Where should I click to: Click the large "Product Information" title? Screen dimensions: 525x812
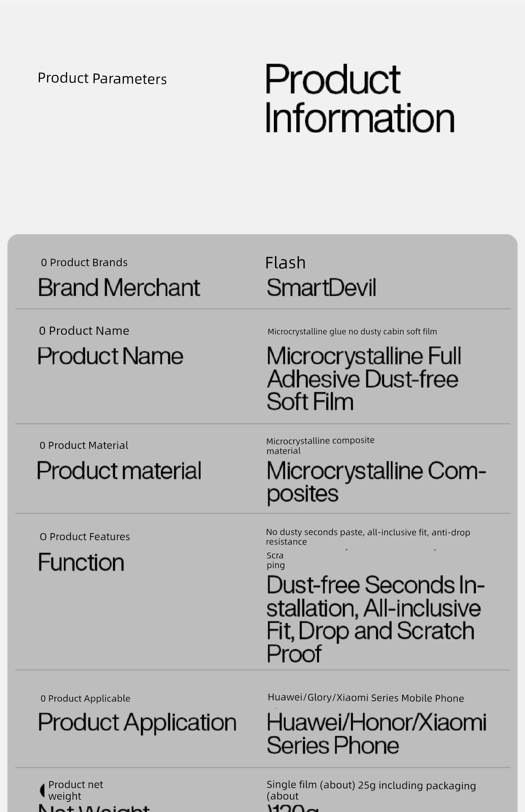pos(359,98)
